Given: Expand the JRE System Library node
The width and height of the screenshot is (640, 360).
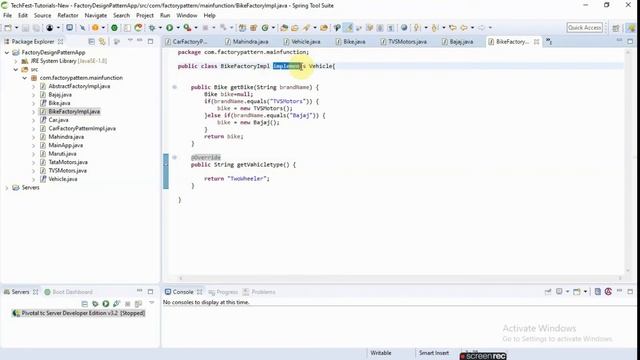Looking at the screenshot, I should click(x=16, y=61).
